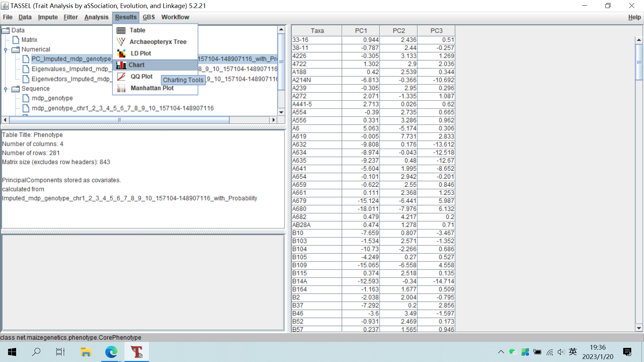644x362 pixels.
Task: Select the Chart charting tool
Action: tap(137, 65)
